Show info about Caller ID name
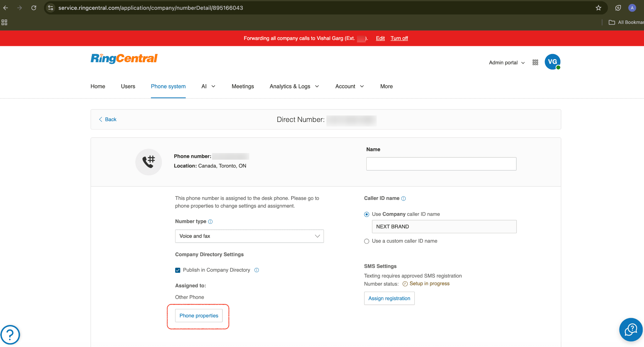The image size is (644, 347). (403, 199)
